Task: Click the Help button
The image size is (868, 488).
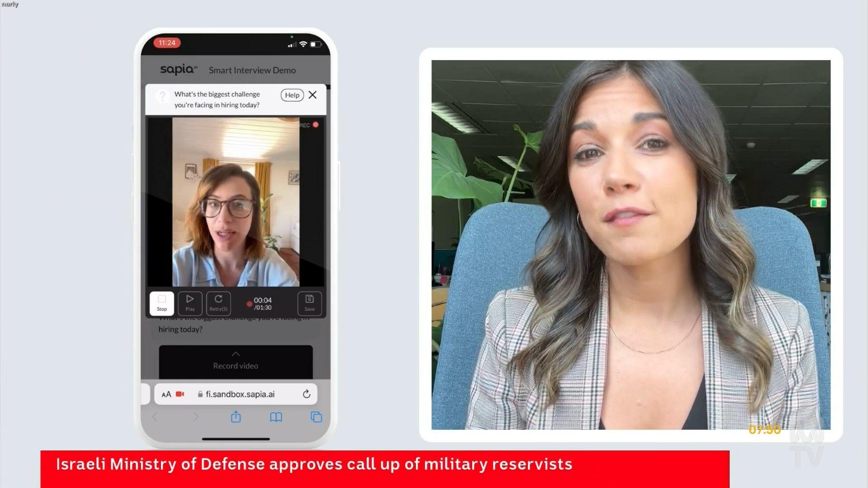Action: coord(292,95)
